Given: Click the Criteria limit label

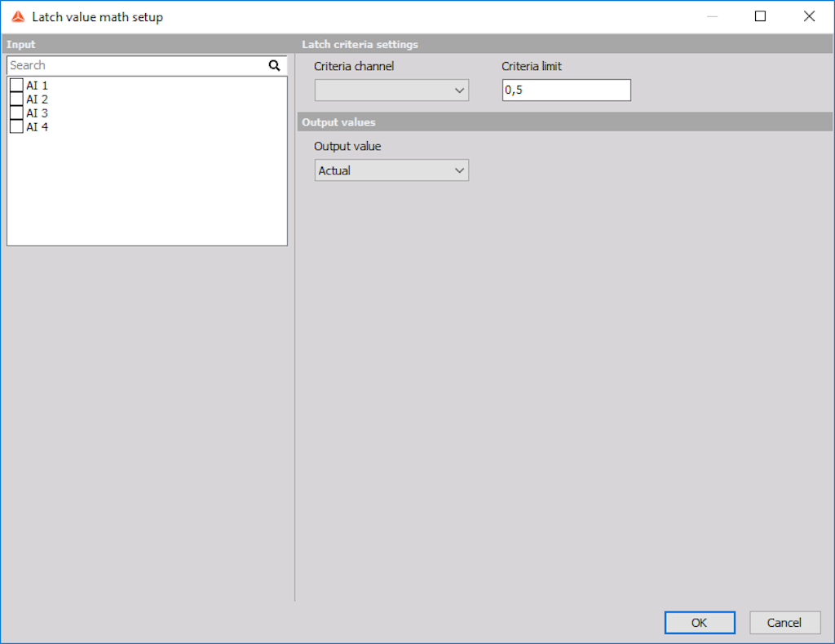Looking at the screenshot, I should tap(532, 67).
